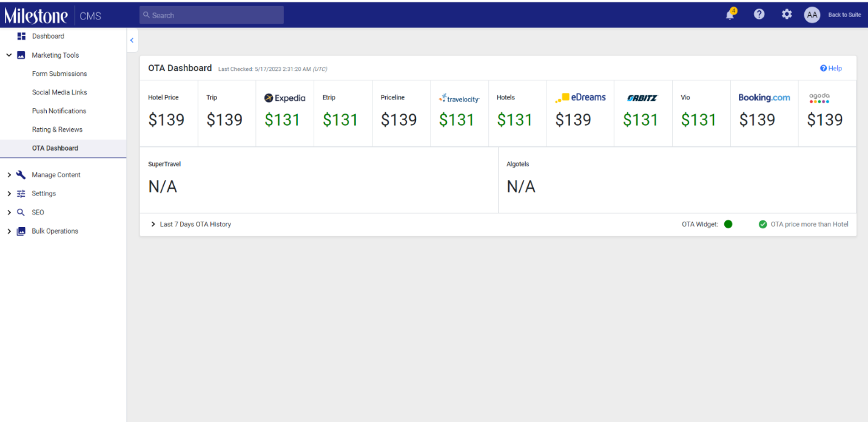The height and width of the screenshot is (422, 868).
Task: Click the SEO magnifier icon in sidebar
Action: pyautogui.click(x=21, y=213)
